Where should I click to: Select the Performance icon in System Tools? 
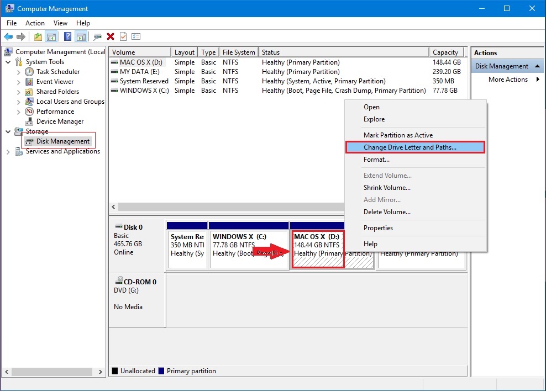coord(29,112)
